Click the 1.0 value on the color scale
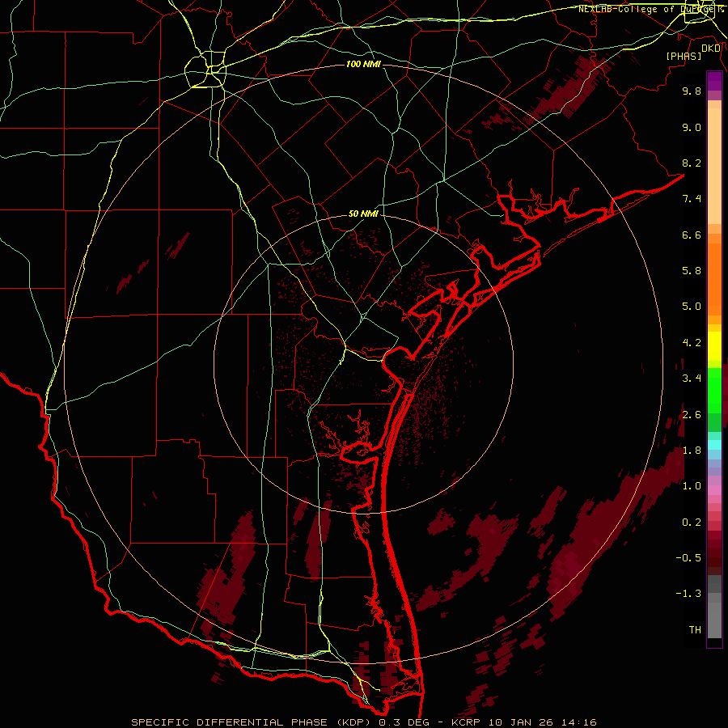The height and width of the screenshot is (728, 728). point(692,486)
